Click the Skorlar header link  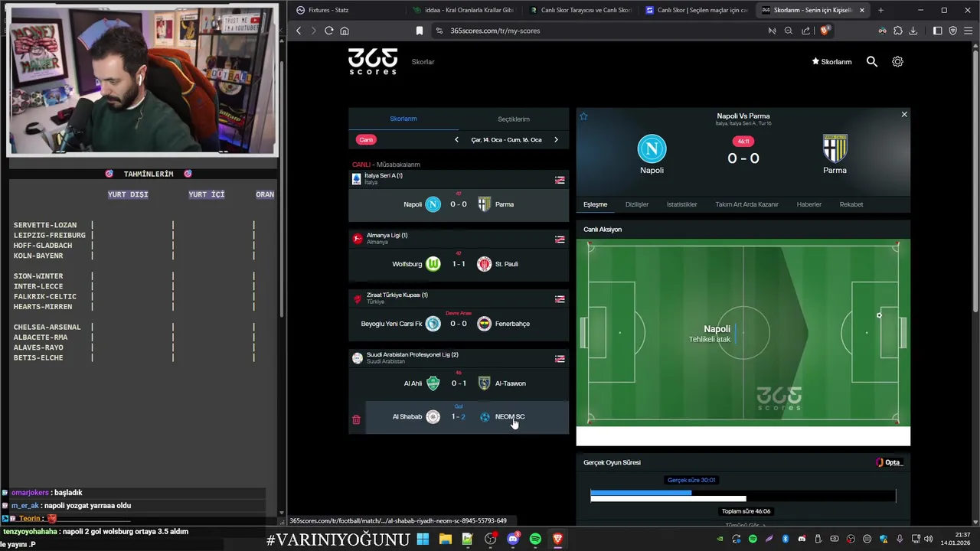coord(423,62)
